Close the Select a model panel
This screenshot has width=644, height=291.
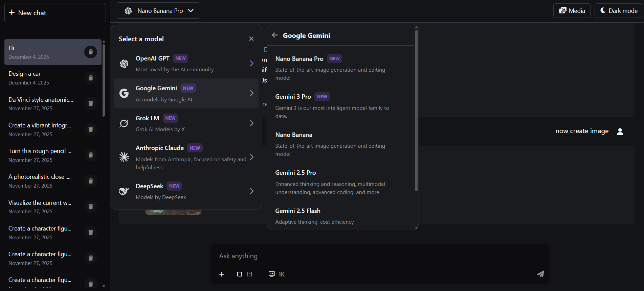[251, 39]
